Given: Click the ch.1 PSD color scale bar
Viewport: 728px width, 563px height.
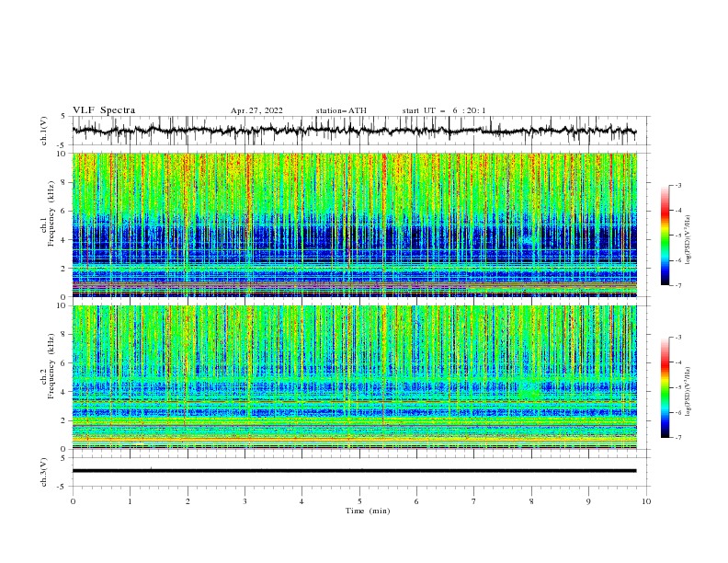Looking at the screenshot, I should click(x=665, y=236).
